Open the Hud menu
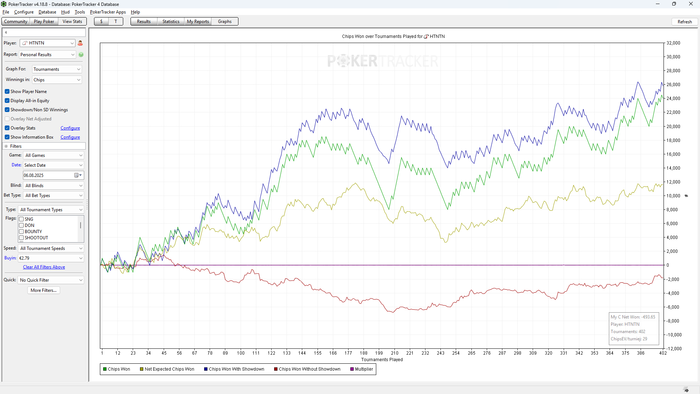 (x=65, y=12)
